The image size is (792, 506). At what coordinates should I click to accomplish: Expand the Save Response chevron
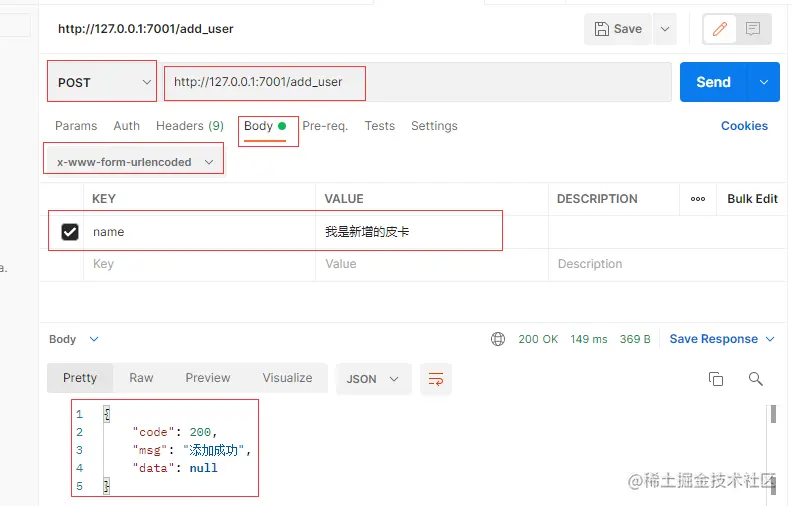pos(770,339)
